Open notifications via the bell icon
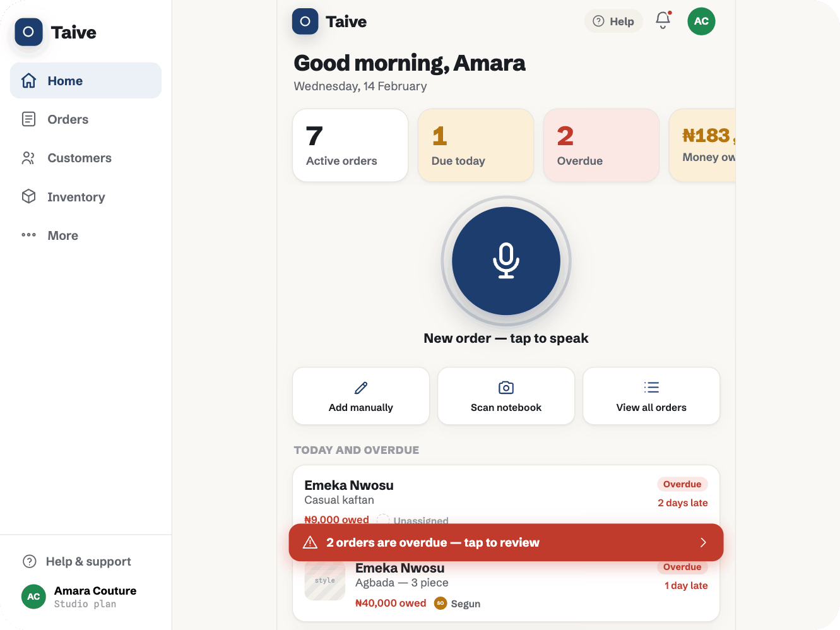 pyautogui.click(x=663, y=21)
